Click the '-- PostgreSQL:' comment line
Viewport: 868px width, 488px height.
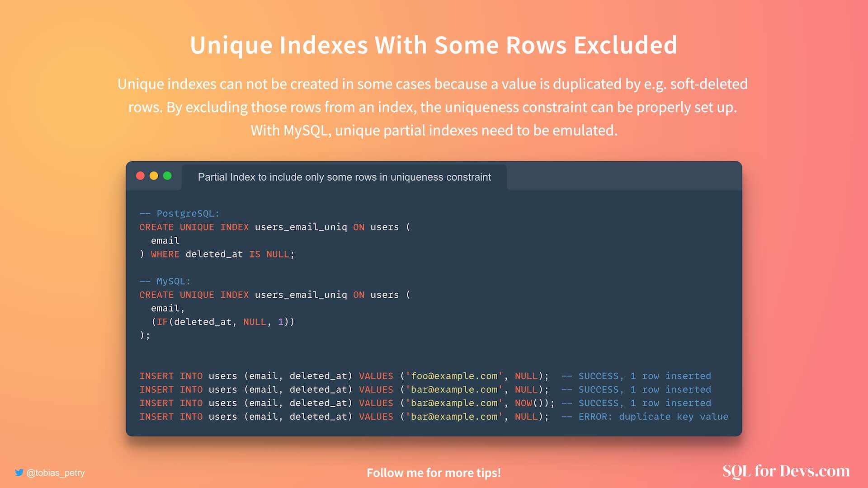coord(179,213)
